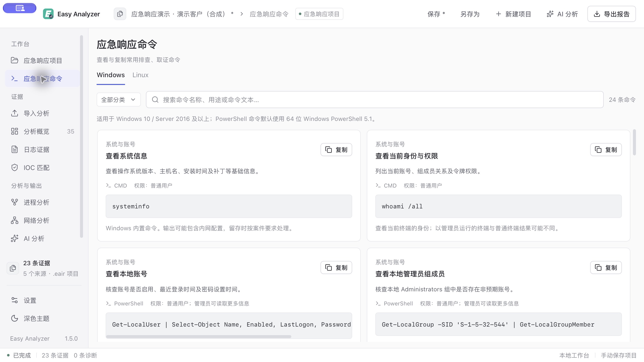Click the 24 条命令 count text
644x362 pixels.
click(x=622, y=100)
